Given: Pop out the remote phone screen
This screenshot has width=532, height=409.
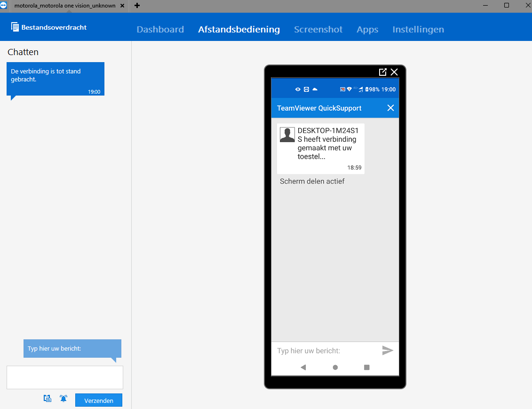Looking at the screenshot, I should (x=382, y=72).
